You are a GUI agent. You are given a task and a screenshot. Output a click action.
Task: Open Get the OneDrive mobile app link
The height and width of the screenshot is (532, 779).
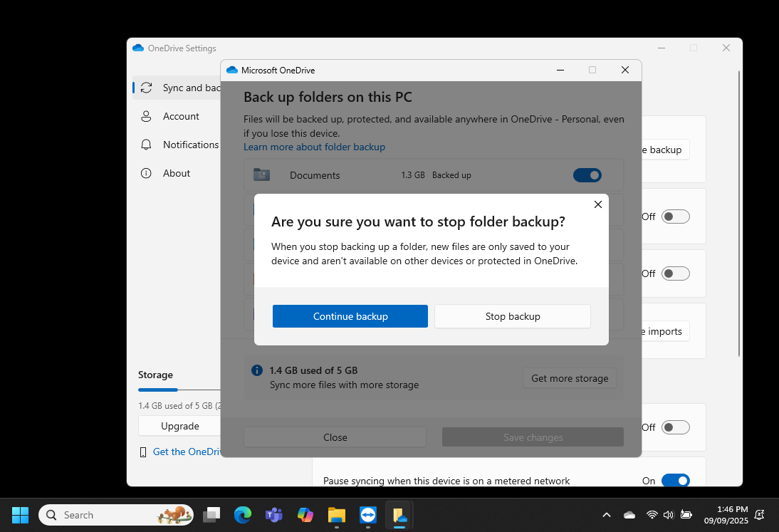click(x=187, y=452)
